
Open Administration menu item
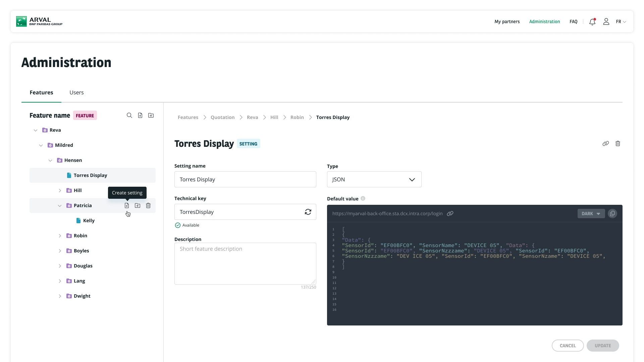point(545,22)
